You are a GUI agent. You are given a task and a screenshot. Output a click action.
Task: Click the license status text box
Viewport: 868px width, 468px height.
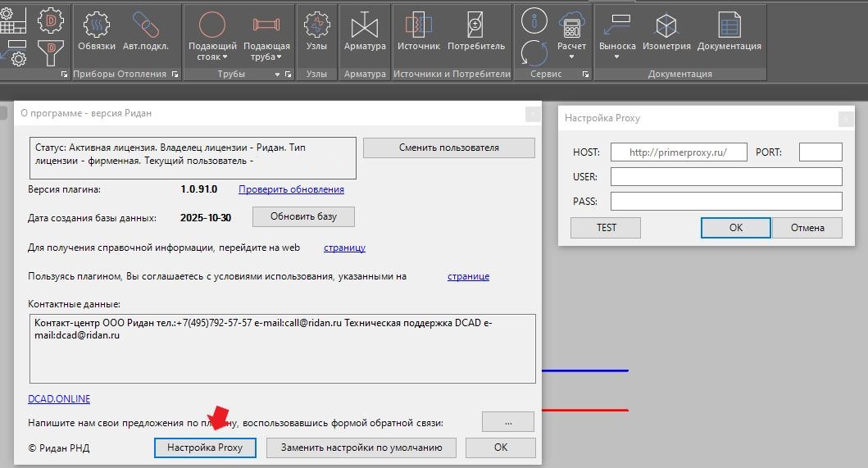point(193,158)
